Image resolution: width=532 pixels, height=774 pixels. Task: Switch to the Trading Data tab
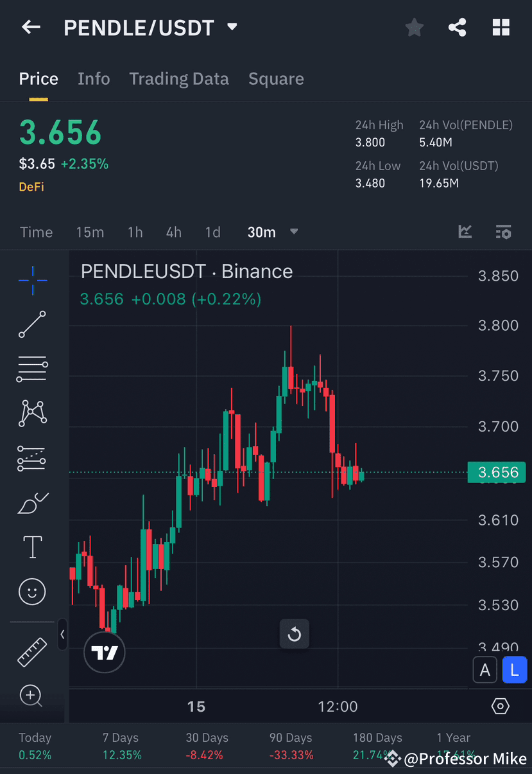tap(179, 78)
